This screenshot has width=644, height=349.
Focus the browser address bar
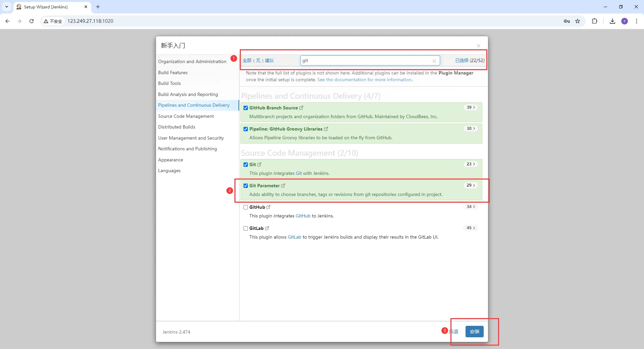[x=312, y=21]
